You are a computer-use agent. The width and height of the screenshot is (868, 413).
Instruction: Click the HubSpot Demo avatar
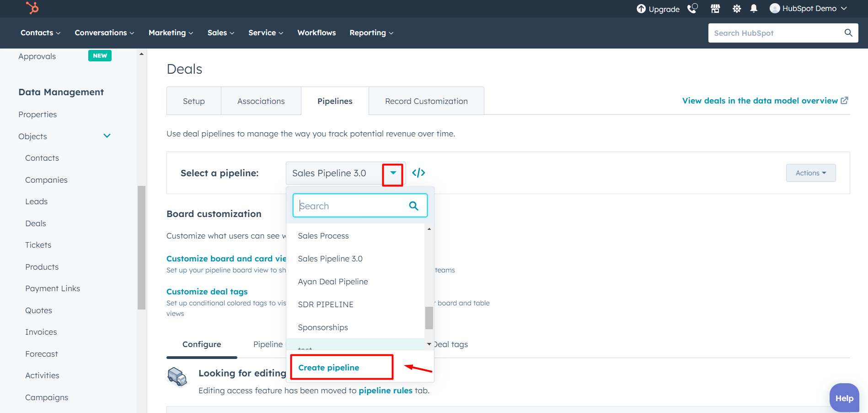(775, 8)
